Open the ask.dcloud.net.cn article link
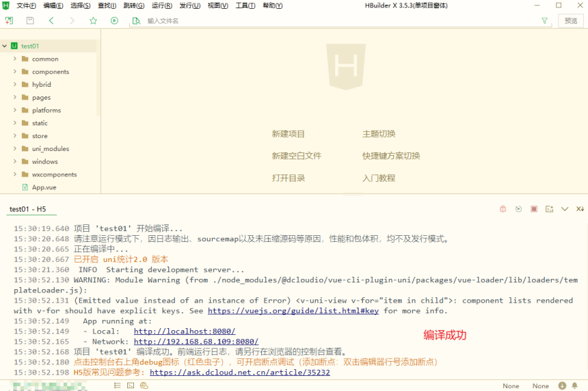588x391 pixels. point(240,373)
